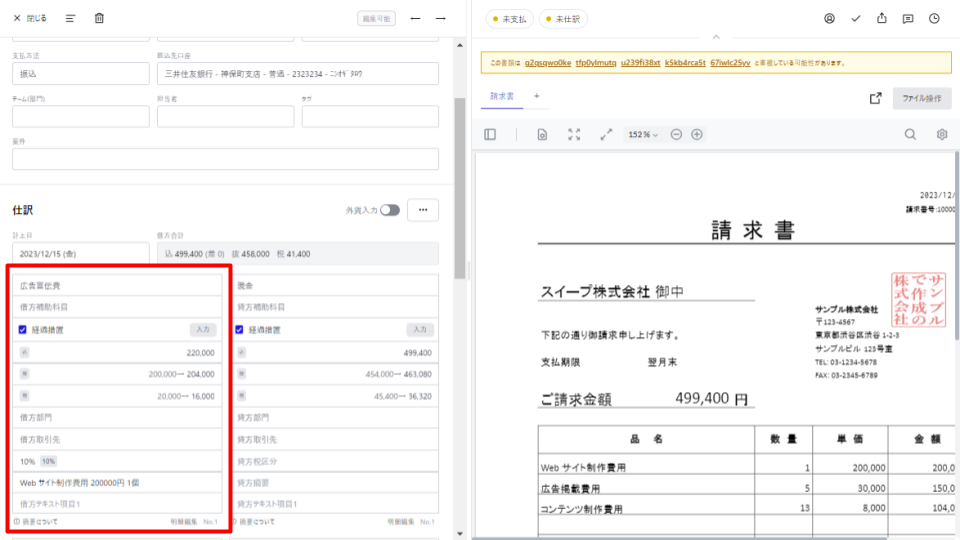Open duplicate link 67iwlc25yv

click(x=730, y=62)
